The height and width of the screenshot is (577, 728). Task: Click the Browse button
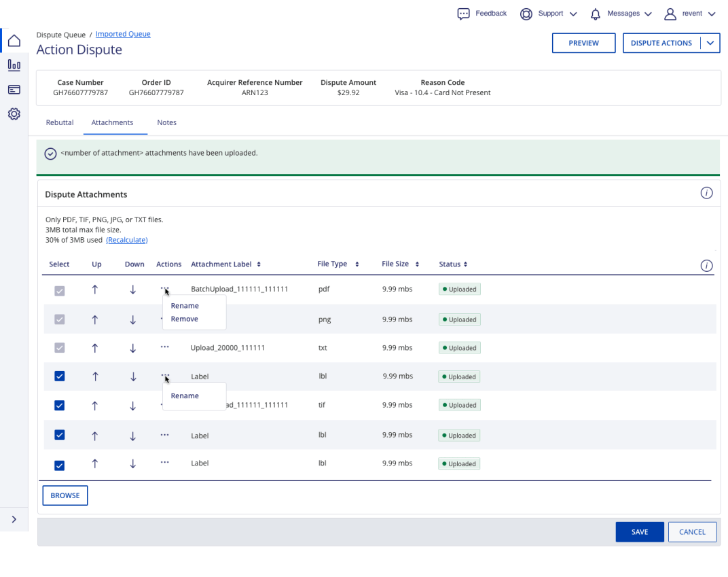(65, 495)
